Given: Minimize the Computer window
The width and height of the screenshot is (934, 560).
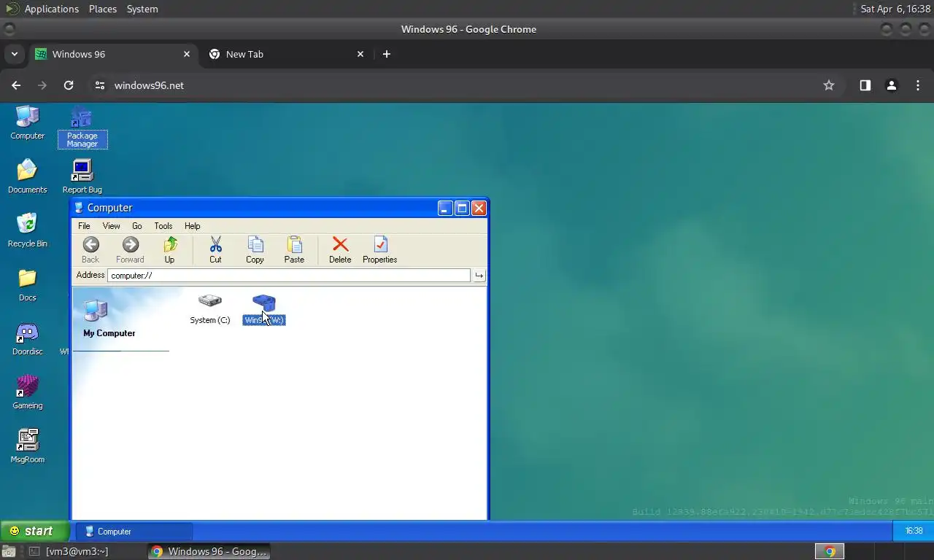Looking at the screenshot, I should [x=445, y=208].
